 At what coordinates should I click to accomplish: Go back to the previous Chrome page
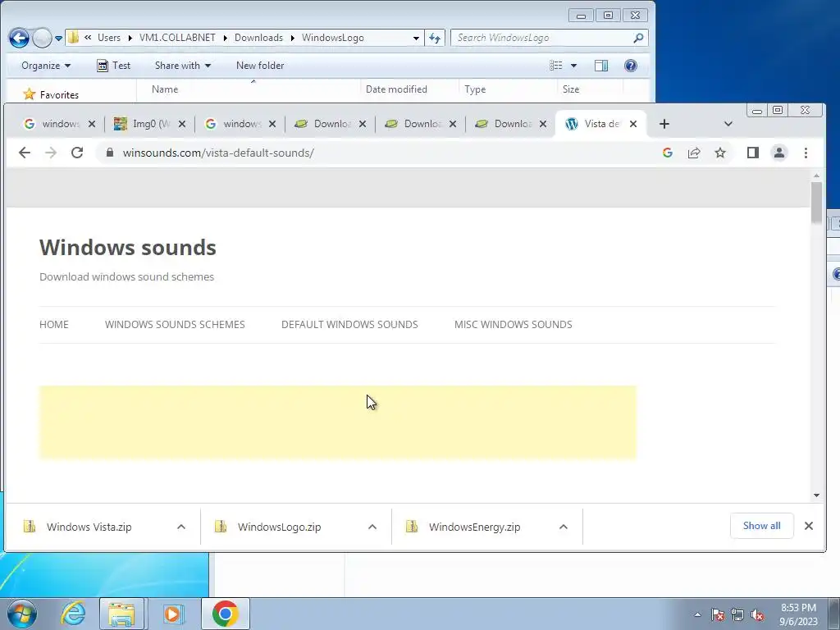click(24, 153)
